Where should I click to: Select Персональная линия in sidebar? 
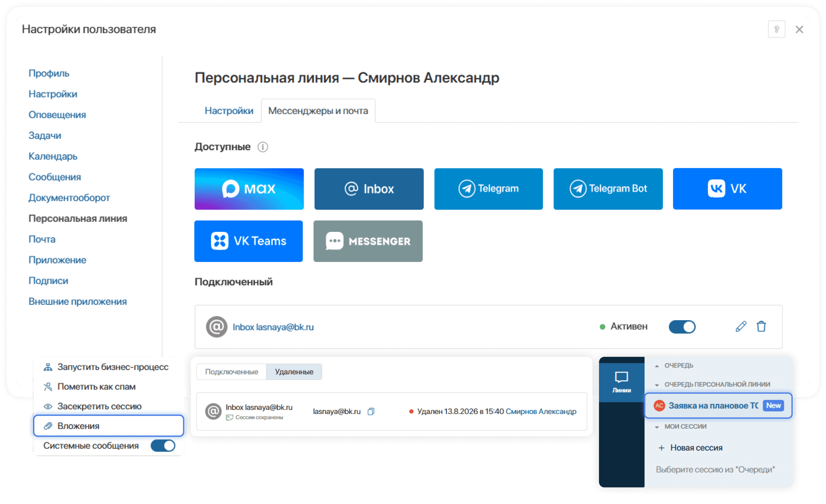point(78,218)
